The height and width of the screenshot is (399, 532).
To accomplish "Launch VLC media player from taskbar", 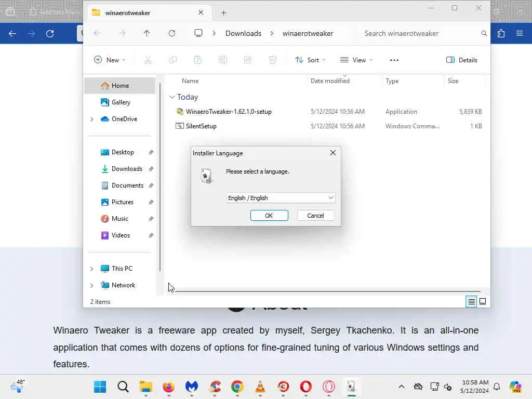I will pyautogui.click(x=260, y=387).
